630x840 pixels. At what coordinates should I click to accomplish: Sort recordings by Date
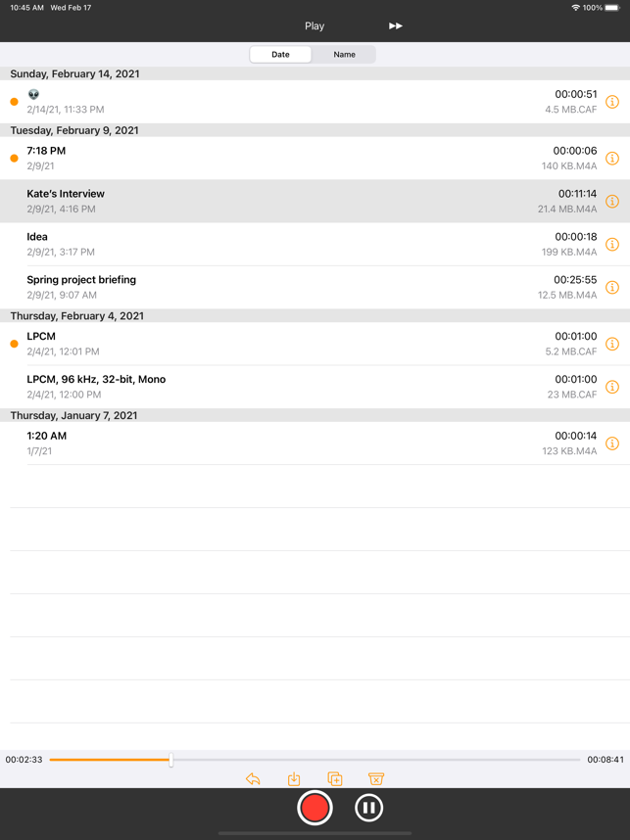280,55
